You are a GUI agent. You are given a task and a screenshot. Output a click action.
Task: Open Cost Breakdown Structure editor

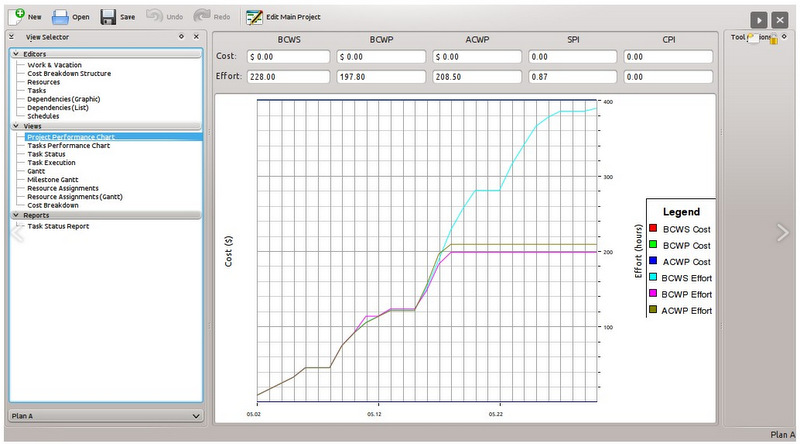pyautogui.click(x=69, y=73)
